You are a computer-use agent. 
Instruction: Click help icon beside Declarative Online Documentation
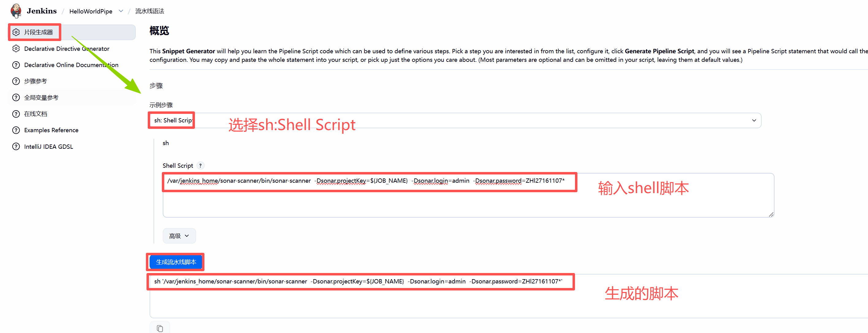point(16,65)
